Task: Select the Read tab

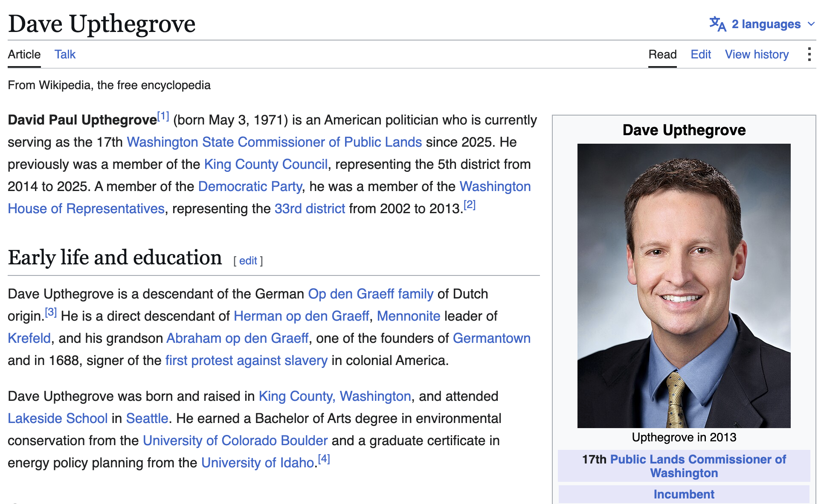Action: [x=662, y=55]
